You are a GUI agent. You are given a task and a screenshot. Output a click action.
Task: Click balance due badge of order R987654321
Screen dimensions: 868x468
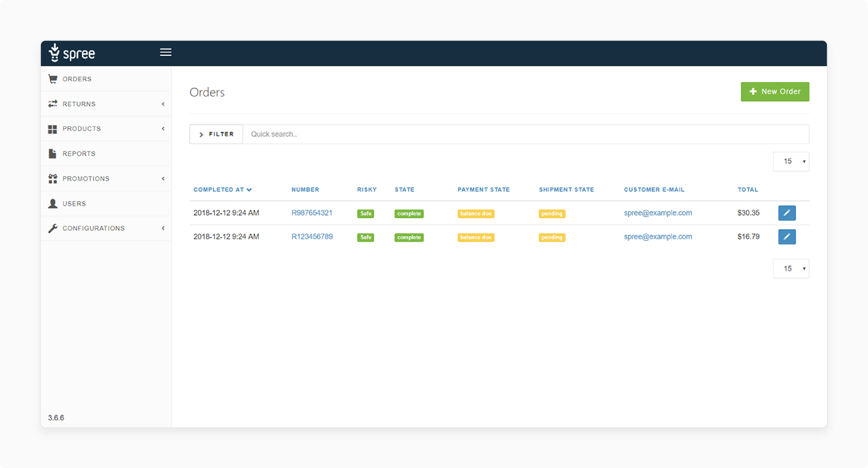[476, 214]
